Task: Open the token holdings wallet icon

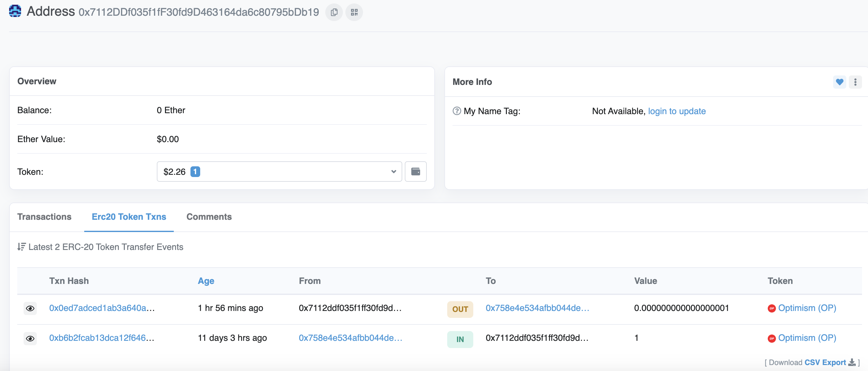Action: coord(415,172)
